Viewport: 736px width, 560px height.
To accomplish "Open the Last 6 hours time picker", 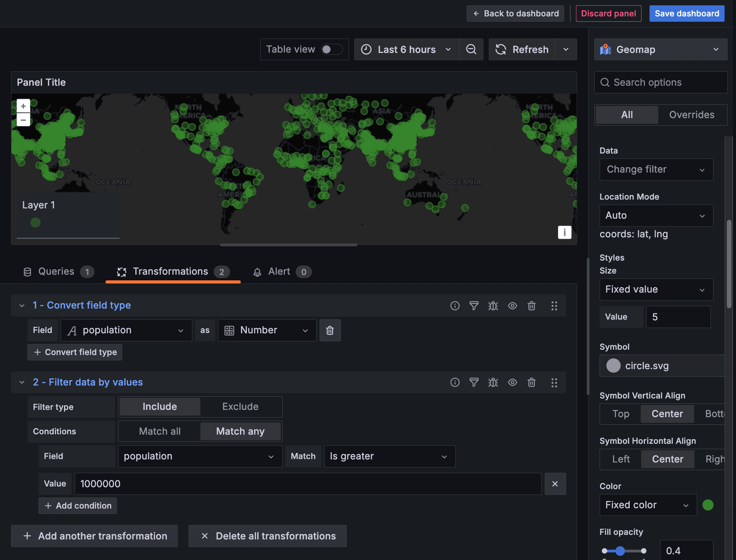I will [x=406, y=49].
